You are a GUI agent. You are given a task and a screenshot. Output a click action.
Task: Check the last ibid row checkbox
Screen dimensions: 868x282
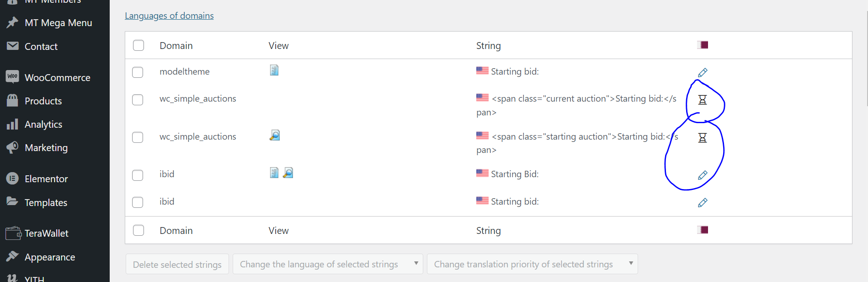[x=138, y=202]
